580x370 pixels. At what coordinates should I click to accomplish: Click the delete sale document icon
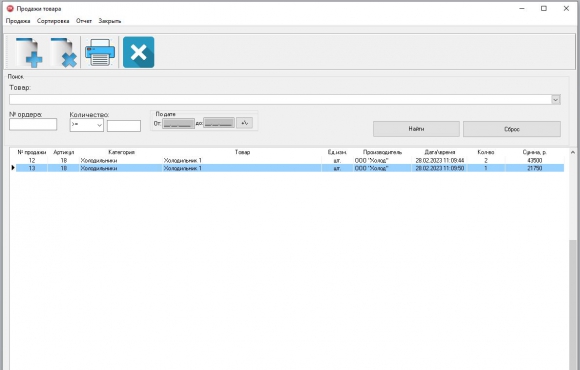(x=64, y=52)
